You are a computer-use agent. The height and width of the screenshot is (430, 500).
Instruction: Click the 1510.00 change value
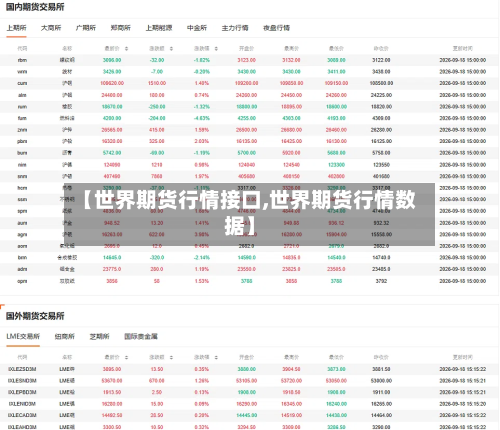(x=157, y=83)
